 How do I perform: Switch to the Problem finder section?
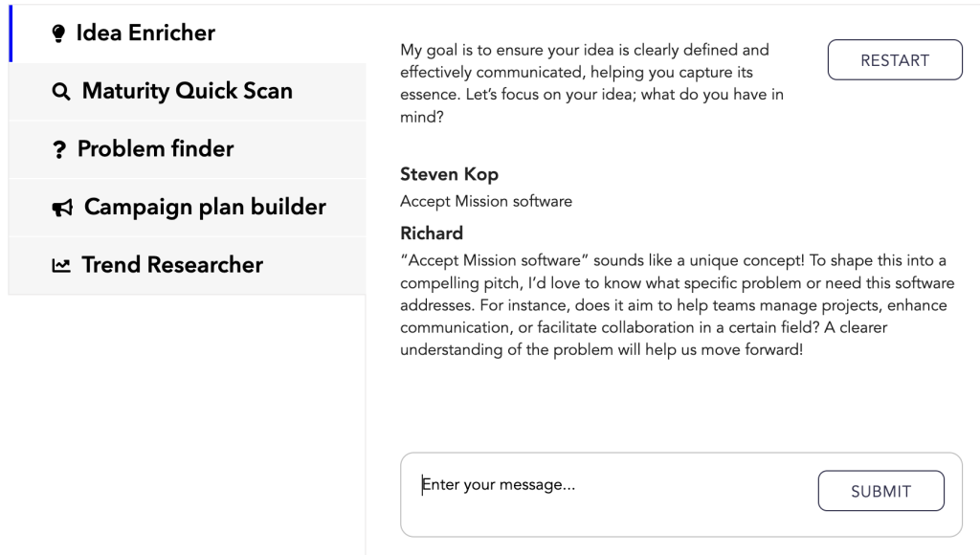158,148
